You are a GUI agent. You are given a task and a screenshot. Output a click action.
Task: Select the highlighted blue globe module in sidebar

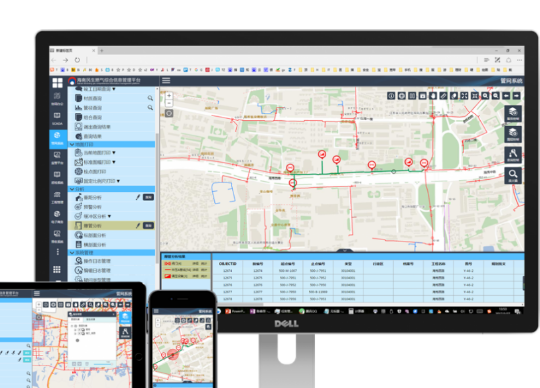[x=57, y=138]
